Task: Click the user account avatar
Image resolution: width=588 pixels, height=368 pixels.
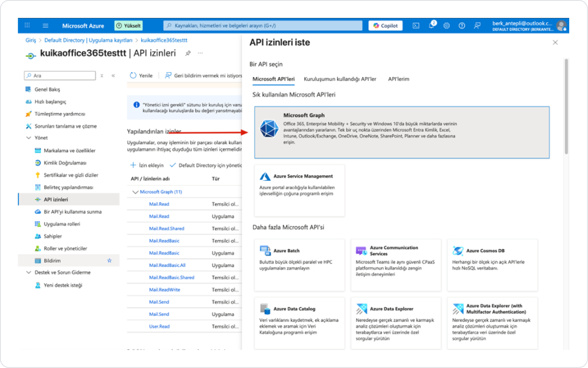Action: tap(562, 26)
